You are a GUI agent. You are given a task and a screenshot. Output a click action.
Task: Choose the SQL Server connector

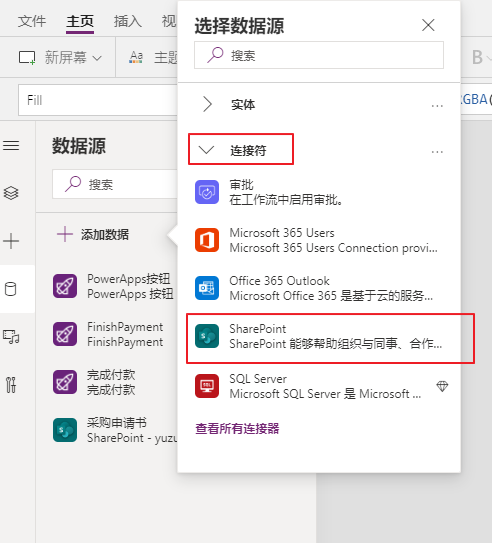pos(319,386)
